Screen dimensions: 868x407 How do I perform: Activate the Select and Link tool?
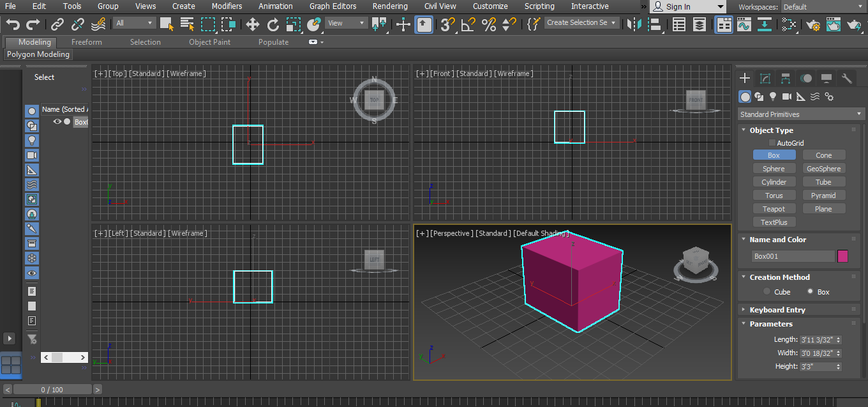[57, 25]
